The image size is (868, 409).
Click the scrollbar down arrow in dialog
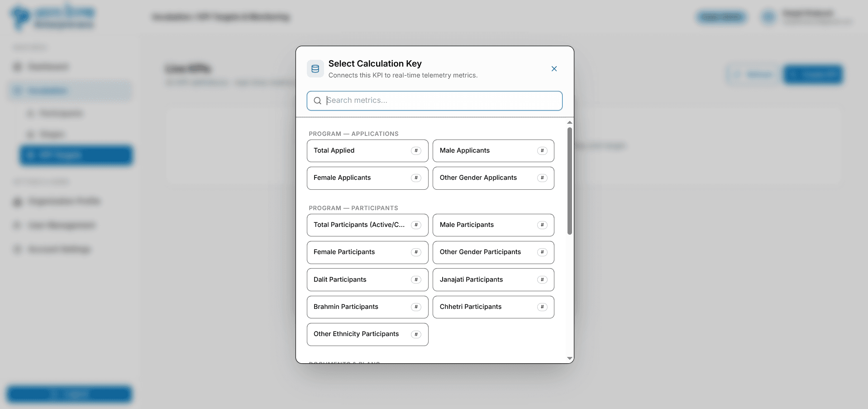(570, 358)
